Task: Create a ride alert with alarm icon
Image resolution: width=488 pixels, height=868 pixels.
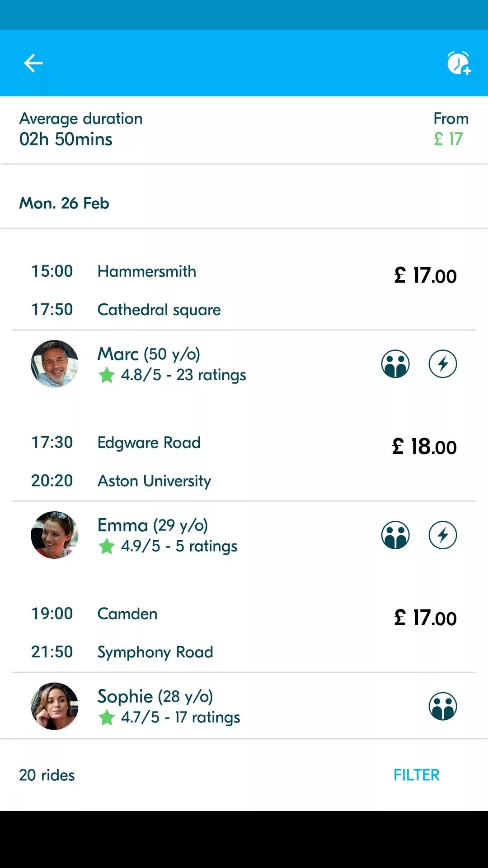Action: 459,63
